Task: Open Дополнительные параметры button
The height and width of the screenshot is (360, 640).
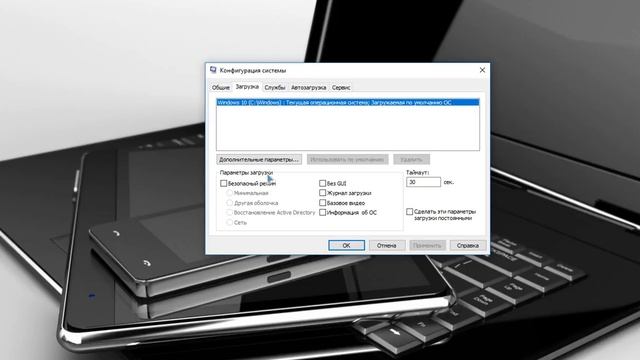Action: (259, 159)
